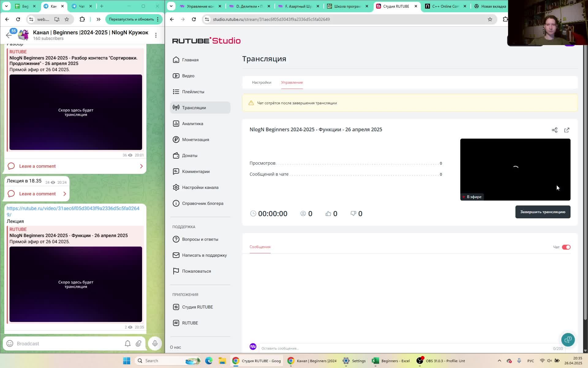Click the stream preview player
The height and width of the screenshot is (368, 588).
coord(515,169)
